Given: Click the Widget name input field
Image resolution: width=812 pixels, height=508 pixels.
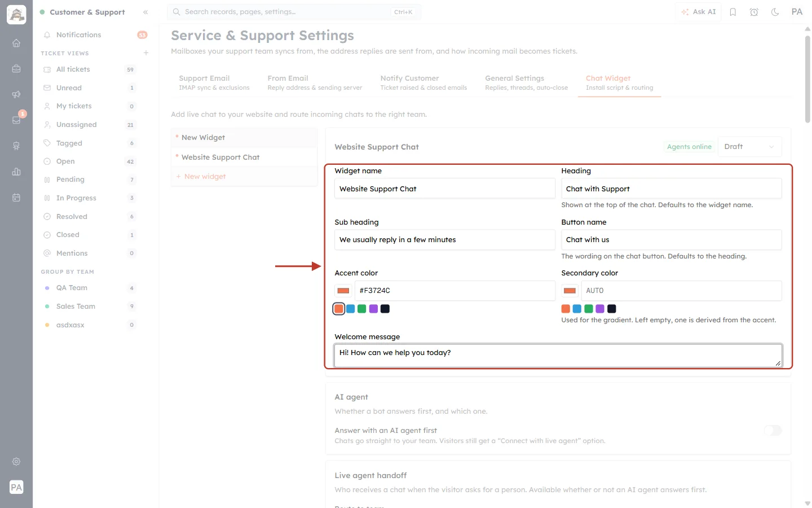Looking at the screenshot, I should click(x=445, y=189).
